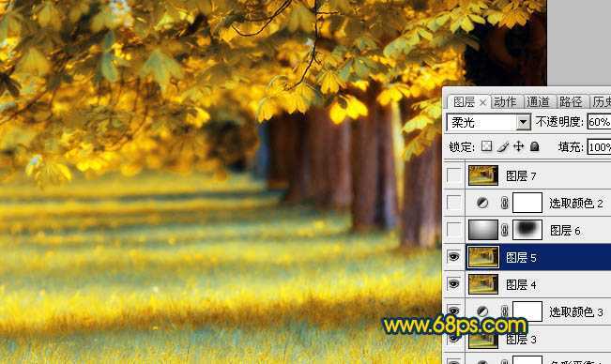Show hidden layer 图层 7
The image size is (611, 364).
pos(453,176)
